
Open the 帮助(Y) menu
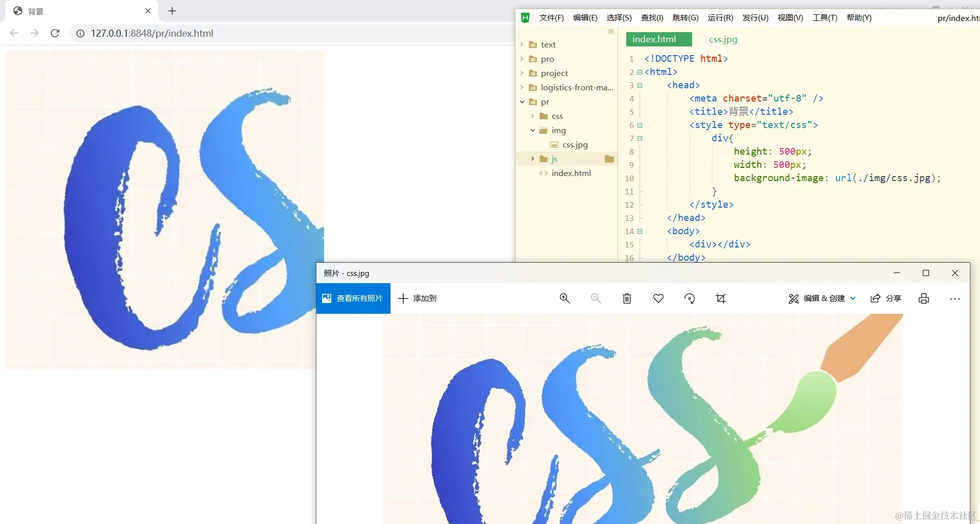[859, 18]
